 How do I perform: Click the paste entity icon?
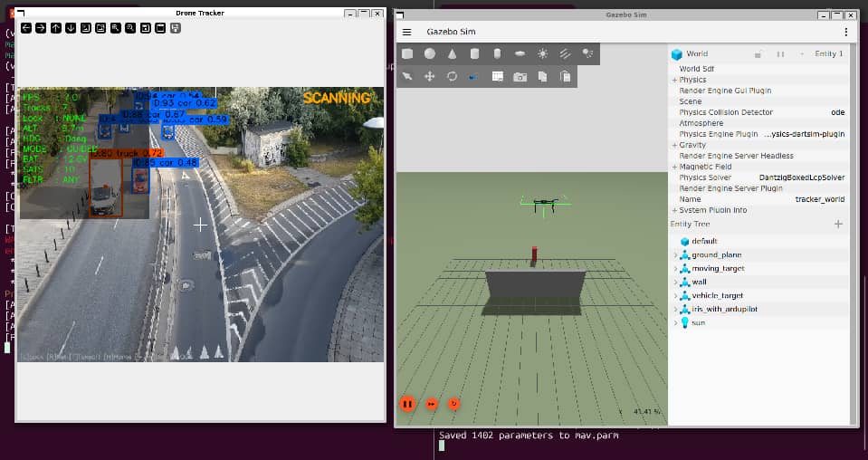click(x=565, y=76)
